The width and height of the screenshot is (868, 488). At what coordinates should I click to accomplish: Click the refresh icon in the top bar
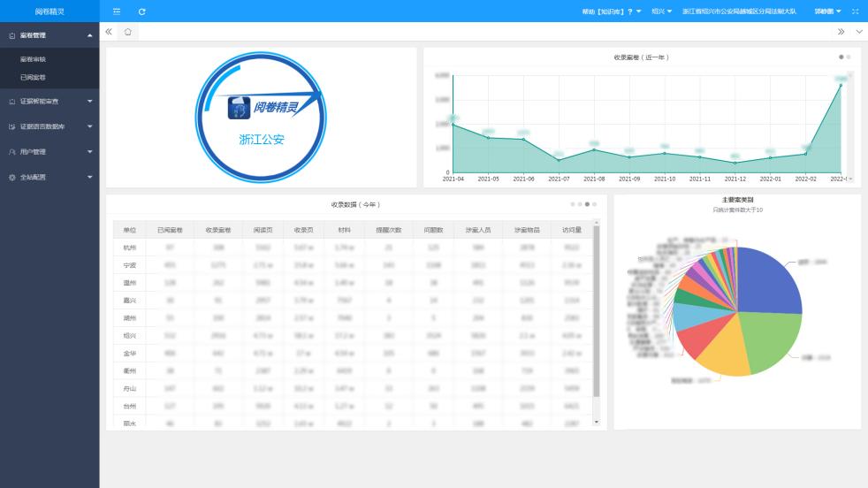(141, 11)
